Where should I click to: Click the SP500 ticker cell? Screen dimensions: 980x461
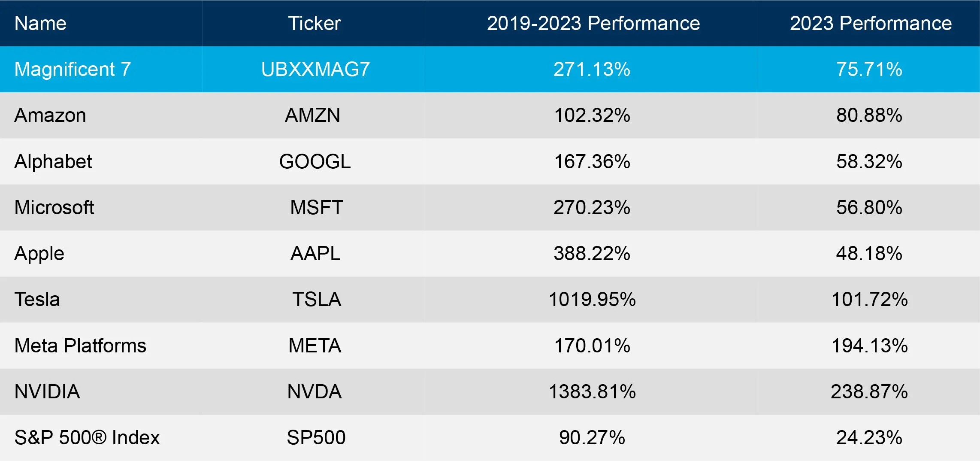pos(316,437)
